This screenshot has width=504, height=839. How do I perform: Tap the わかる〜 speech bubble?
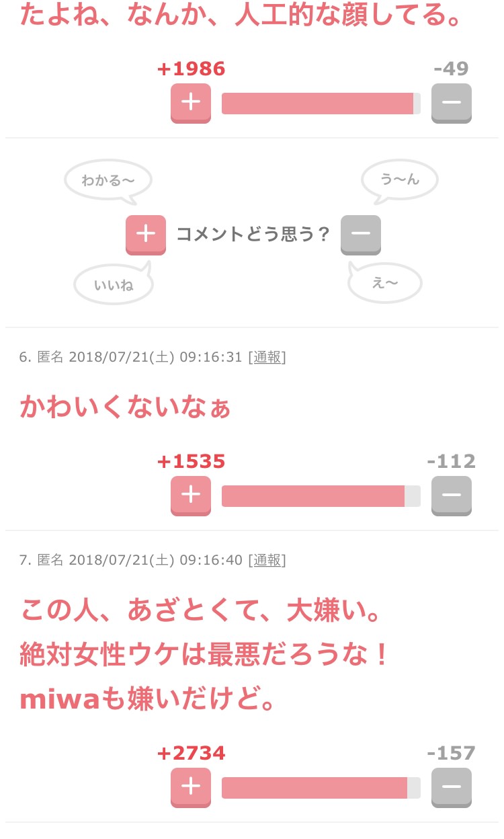(x=108, y=182)
